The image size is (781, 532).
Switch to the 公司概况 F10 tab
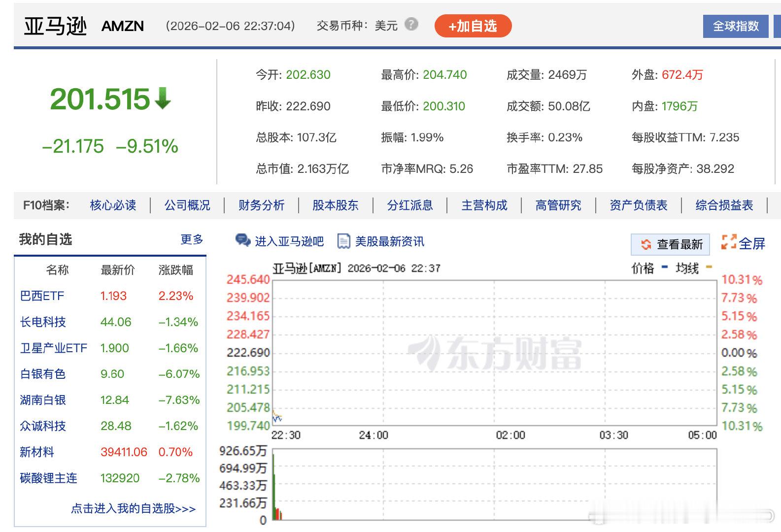tap(187, 205)
